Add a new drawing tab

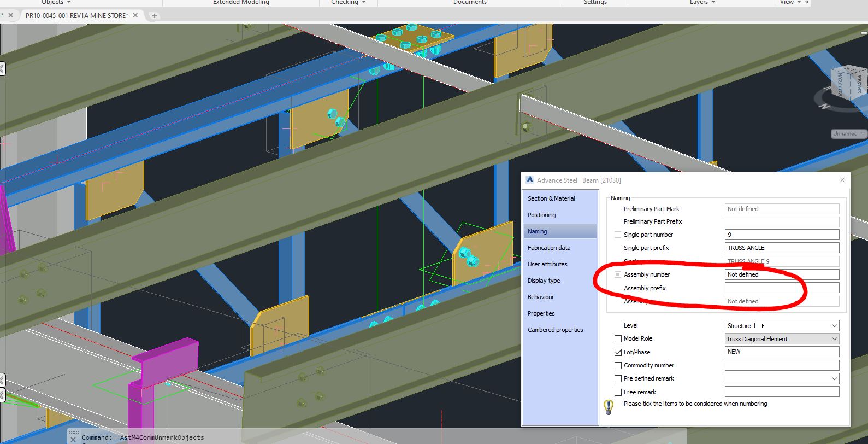click(x=154, y=16)
